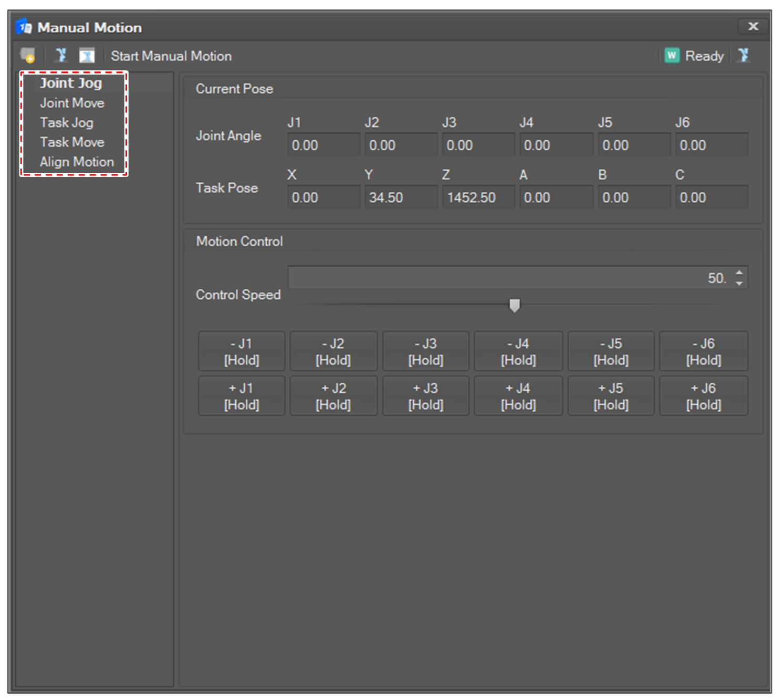The width and height of the screenshot is (775, 700).
Task: Click the green W status icon
Action: (x=672, y=56)
